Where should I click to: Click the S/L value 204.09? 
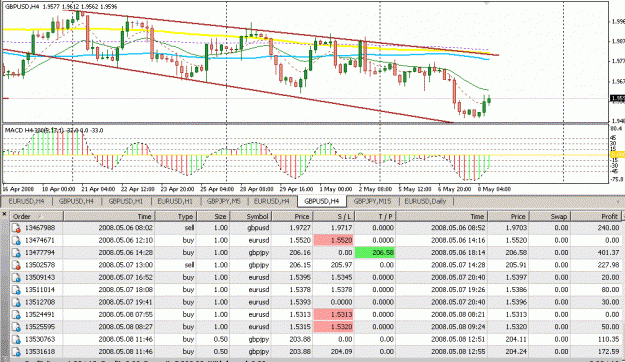coord(341,352)
